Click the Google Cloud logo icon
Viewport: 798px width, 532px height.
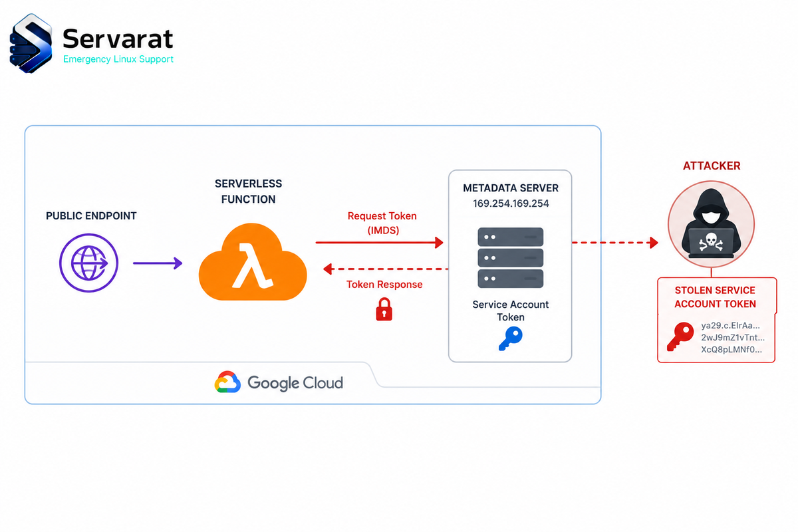(227, 382)
